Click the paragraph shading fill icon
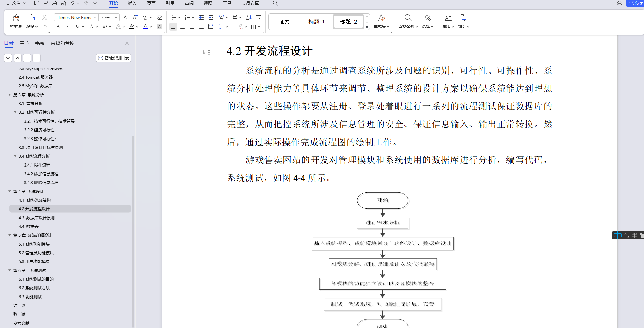Image resolution: width=644 pixels, height=328 pixels. [x=240, y=27]
